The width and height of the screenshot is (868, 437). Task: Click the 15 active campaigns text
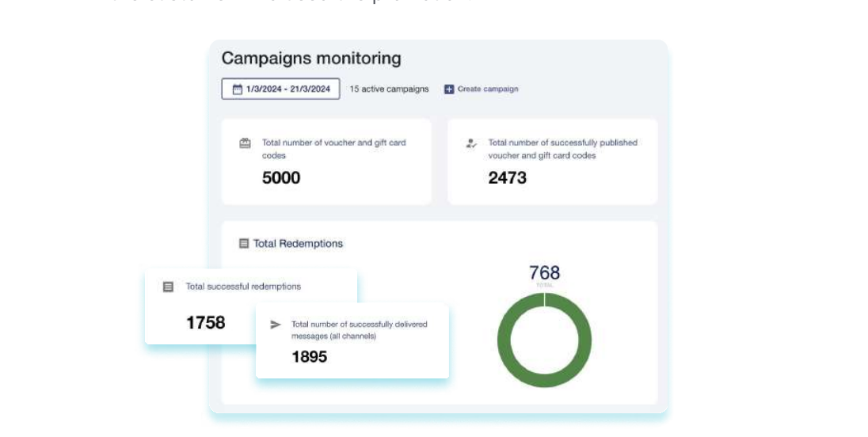[x=389, y=89]
